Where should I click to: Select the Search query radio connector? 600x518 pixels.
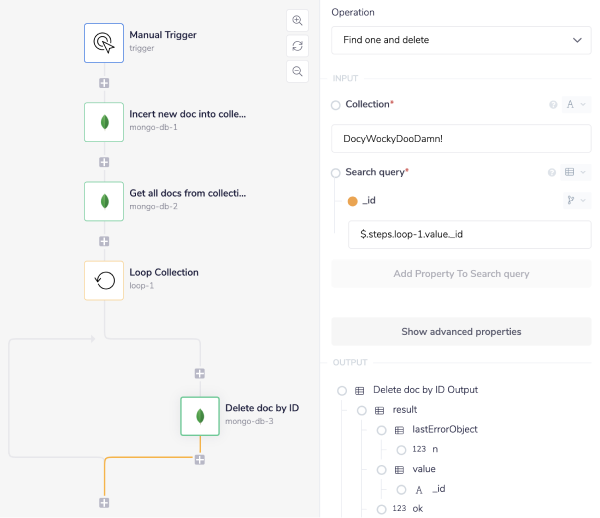point(336,172)
